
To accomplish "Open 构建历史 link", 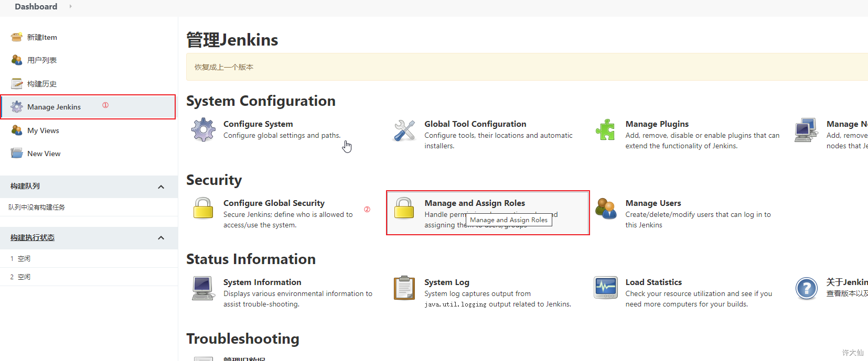I will click(42, 84).
